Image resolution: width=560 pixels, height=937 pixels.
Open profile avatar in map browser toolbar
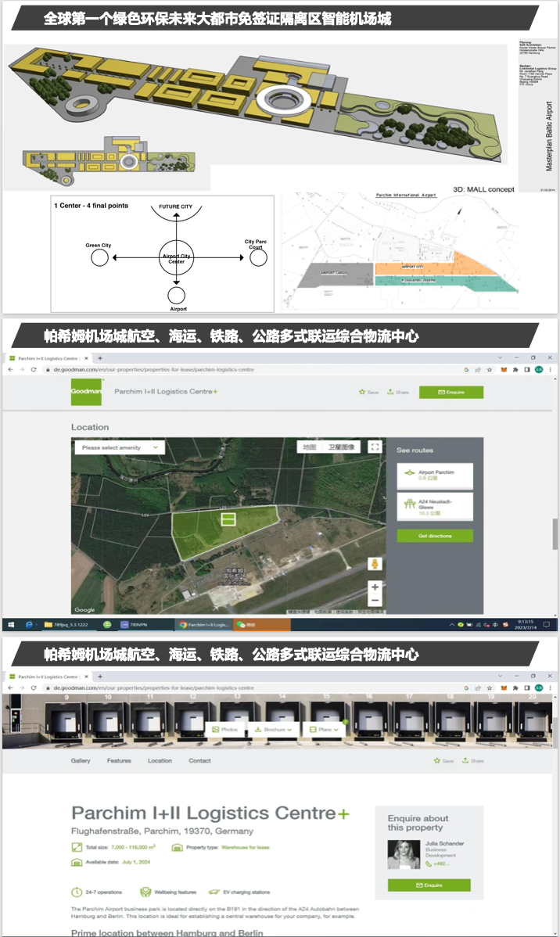click(539, 369)
